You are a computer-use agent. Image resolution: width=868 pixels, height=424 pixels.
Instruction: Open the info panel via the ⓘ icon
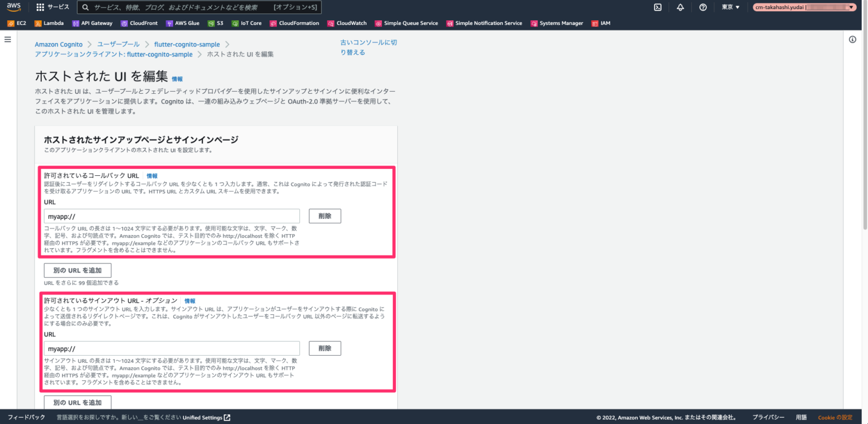click(853, 39)
